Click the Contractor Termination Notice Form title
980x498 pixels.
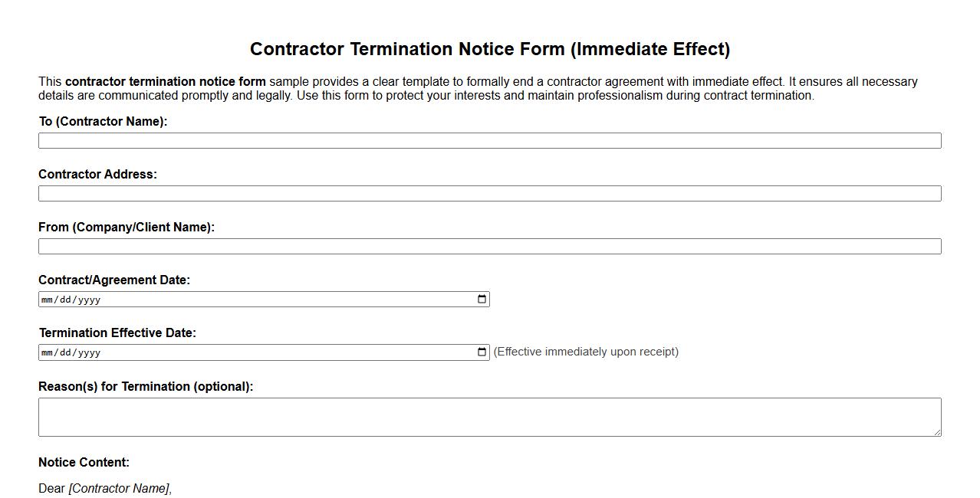click(x=490, y=48)
